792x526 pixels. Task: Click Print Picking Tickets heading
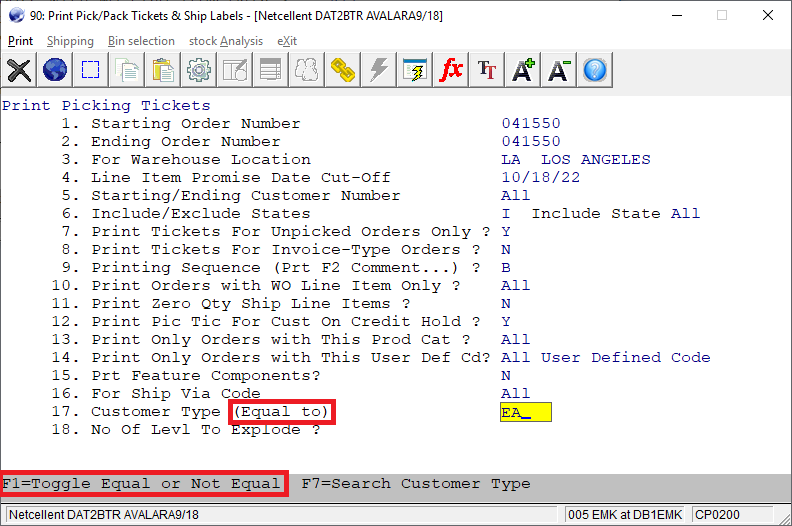pyautogui.click(x=106, y=106)
